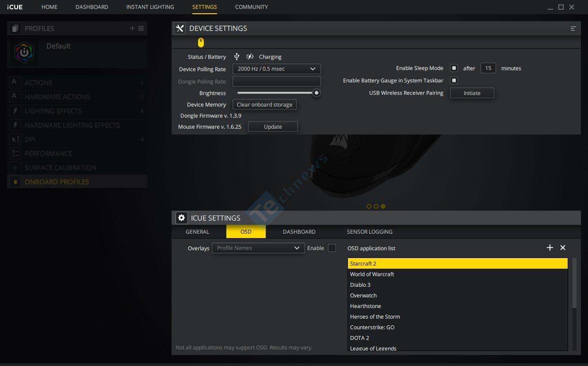Select Diablo 3 in the OSD list
Screen dimensions: 588x366
click(458, 285)
